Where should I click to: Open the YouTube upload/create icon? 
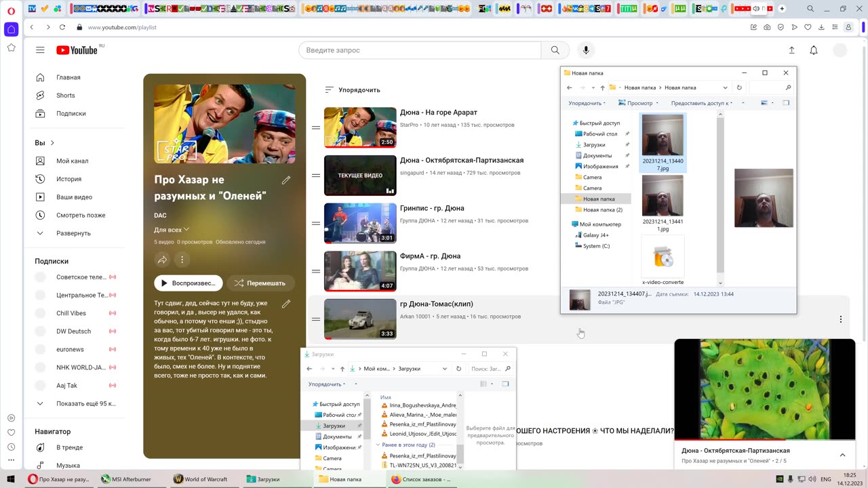791,50
